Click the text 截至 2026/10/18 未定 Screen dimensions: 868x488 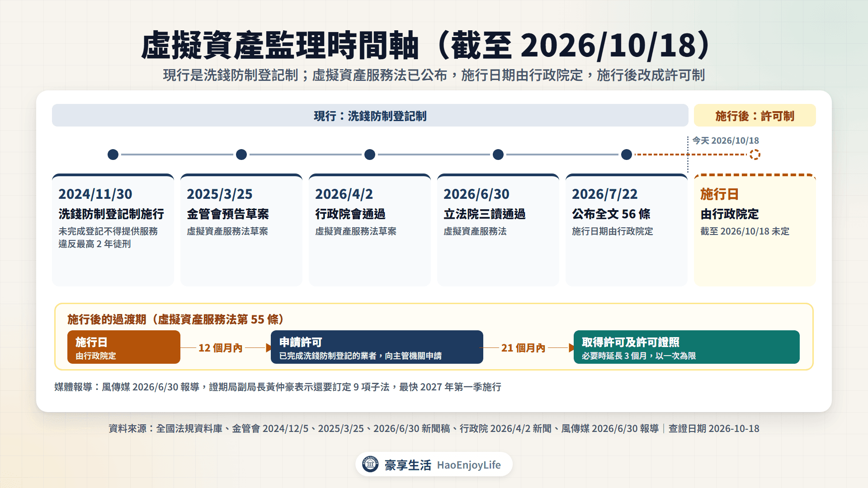pyautogui.click(x=745, y=231)
